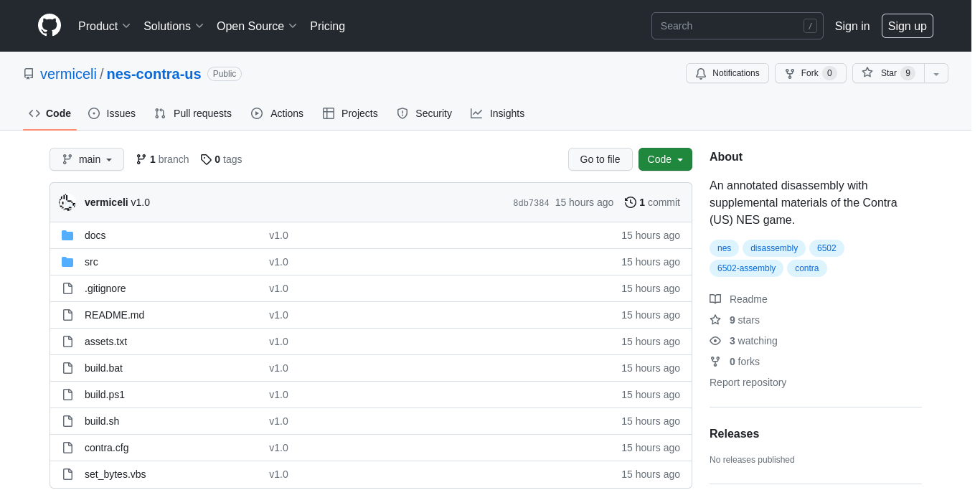The image size is (980, 490).
Task: Click the 6502-assembly topic tag
Action: click(x=746, y=268)
